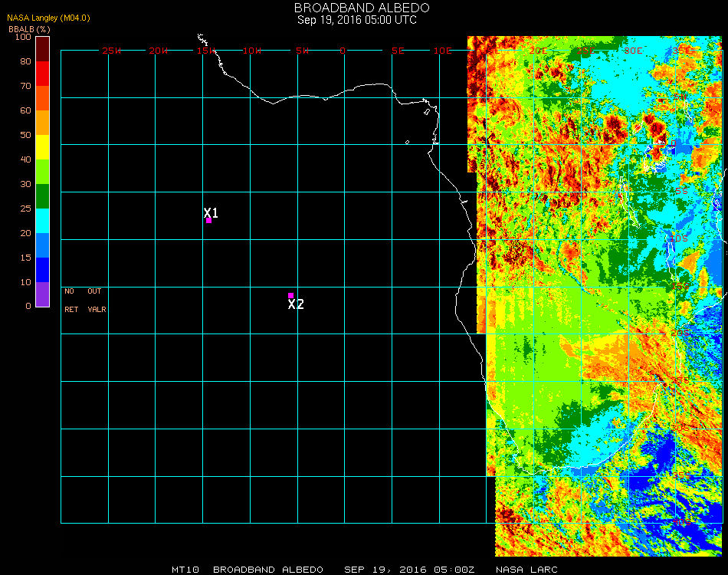
Task: Click the 10E longitude label
Action: click(443, 51)
